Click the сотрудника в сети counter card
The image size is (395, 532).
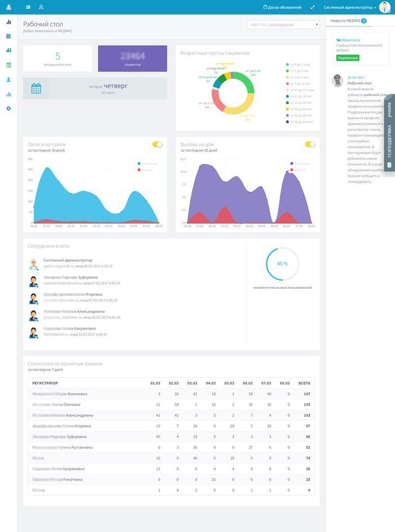click(58, 58)
